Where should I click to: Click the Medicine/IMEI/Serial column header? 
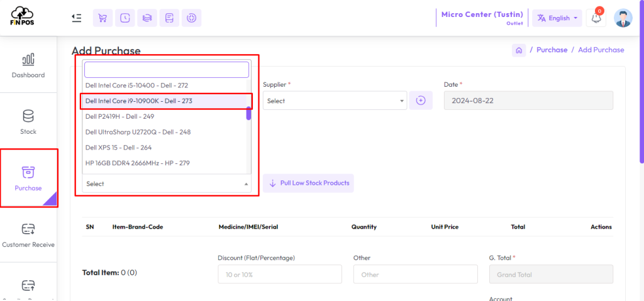[248, 227]
